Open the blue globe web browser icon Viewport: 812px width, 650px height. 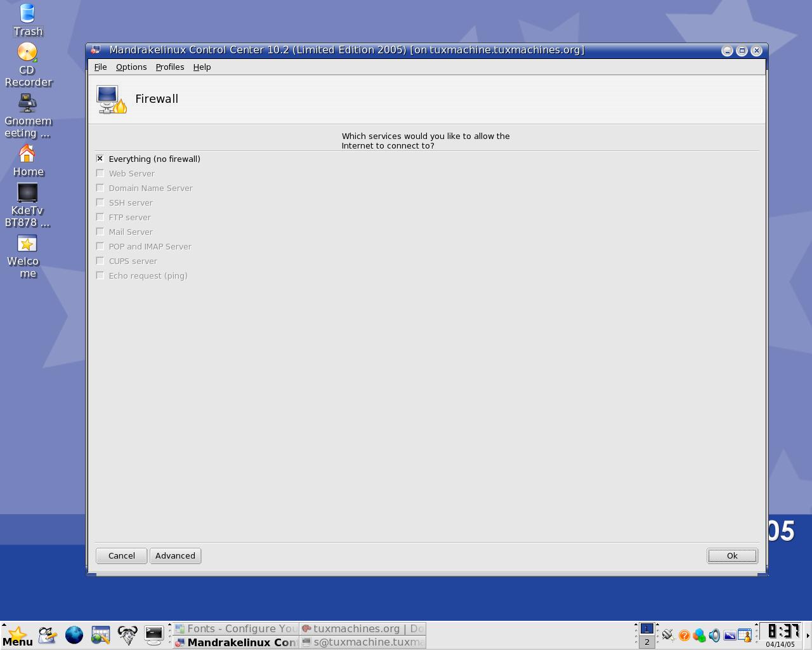click(74, 635)
